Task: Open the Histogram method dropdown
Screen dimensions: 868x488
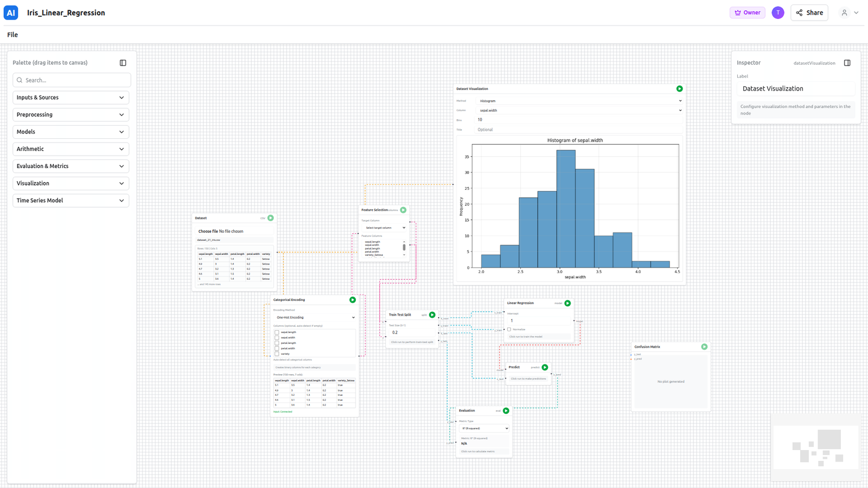Action: [579, 101]
